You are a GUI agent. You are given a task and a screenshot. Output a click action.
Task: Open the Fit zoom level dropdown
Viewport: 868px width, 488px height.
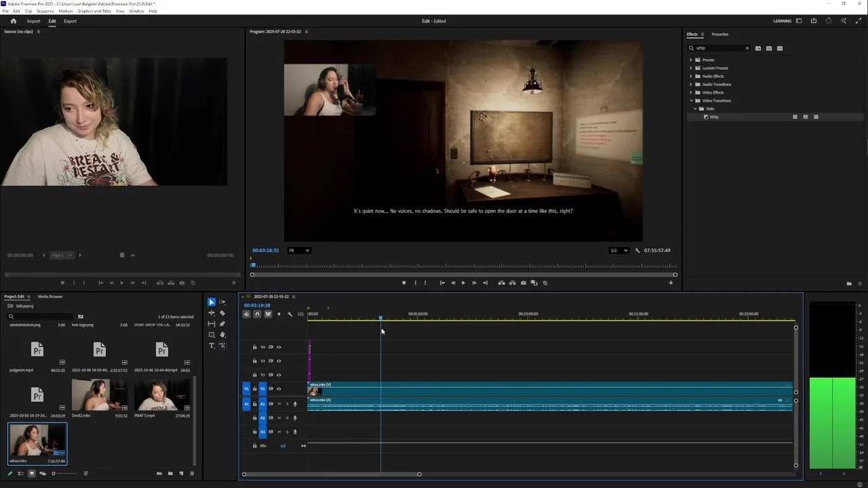(x=299, y=250)
